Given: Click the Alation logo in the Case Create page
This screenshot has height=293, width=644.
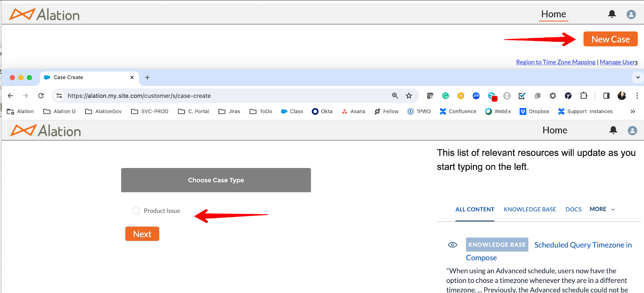Looking at the screenshot, I should point(46,131).
